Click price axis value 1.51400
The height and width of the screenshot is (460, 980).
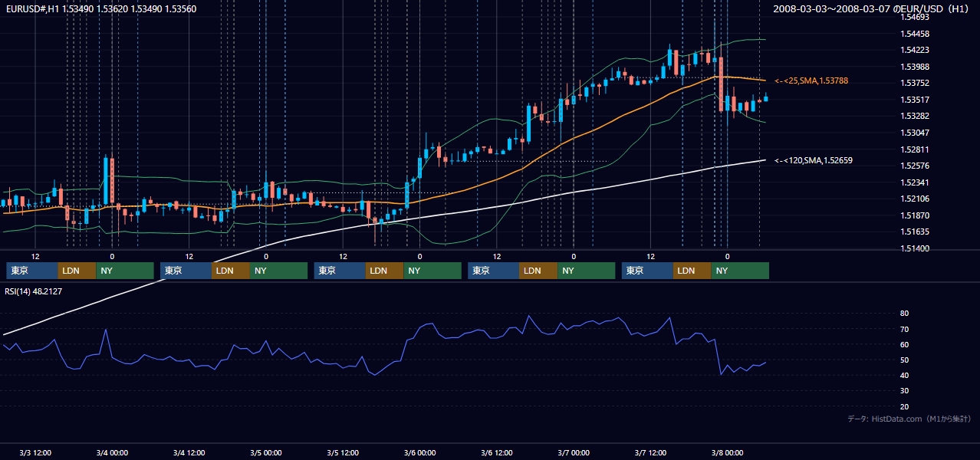[915, 248]
